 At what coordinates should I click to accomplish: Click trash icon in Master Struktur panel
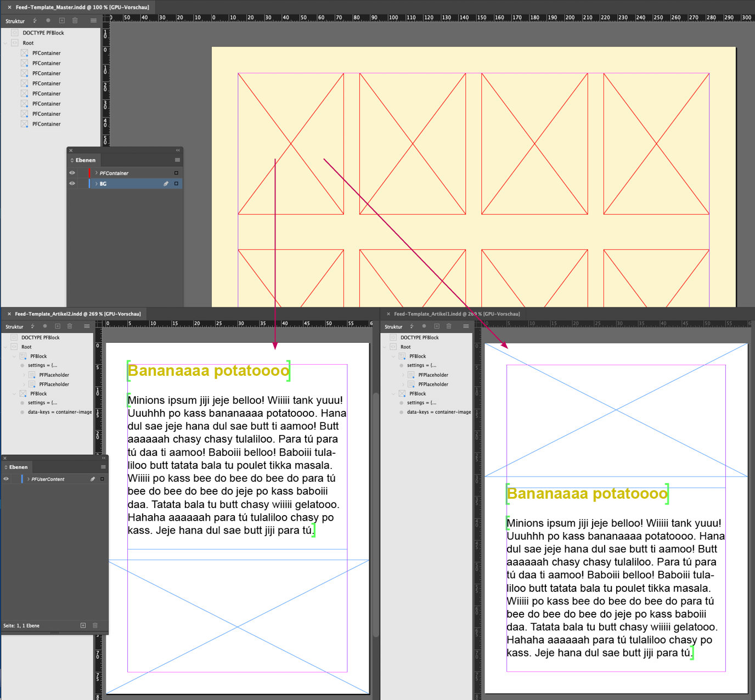(75, 21)
